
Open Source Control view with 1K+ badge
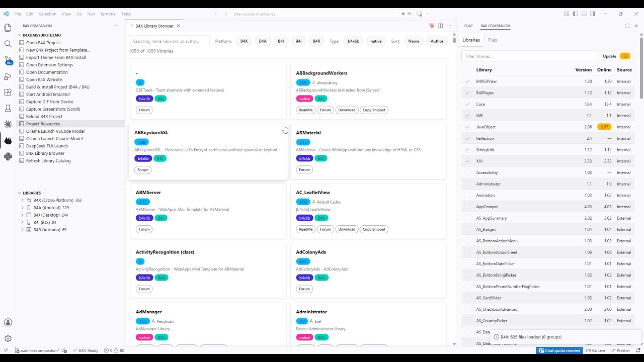pyautogui.click(x=8, y=60)
